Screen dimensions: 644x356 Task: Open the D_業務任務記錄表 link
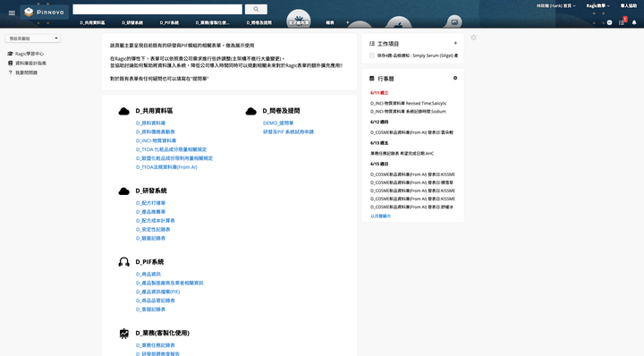tap(156, 345)
